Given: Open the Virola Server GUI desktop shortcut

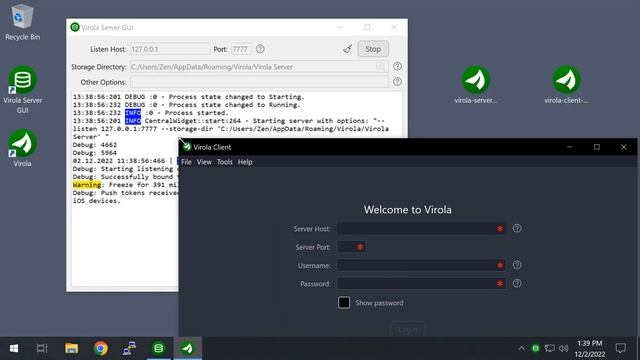Looking at the screenshot, I should [x=22, y=90].
